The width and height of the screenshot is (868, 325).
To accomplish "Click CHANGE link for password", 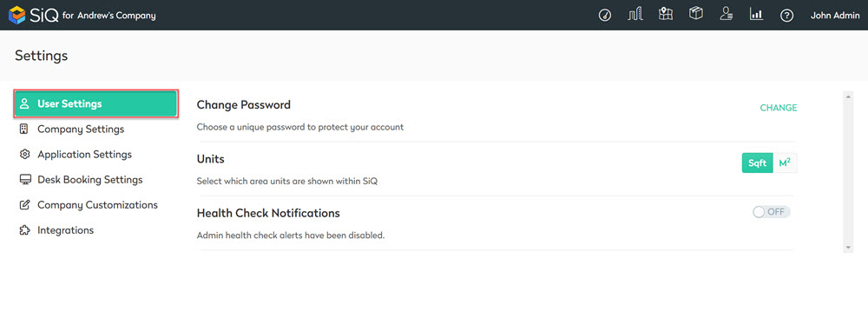I will [779, 108].
